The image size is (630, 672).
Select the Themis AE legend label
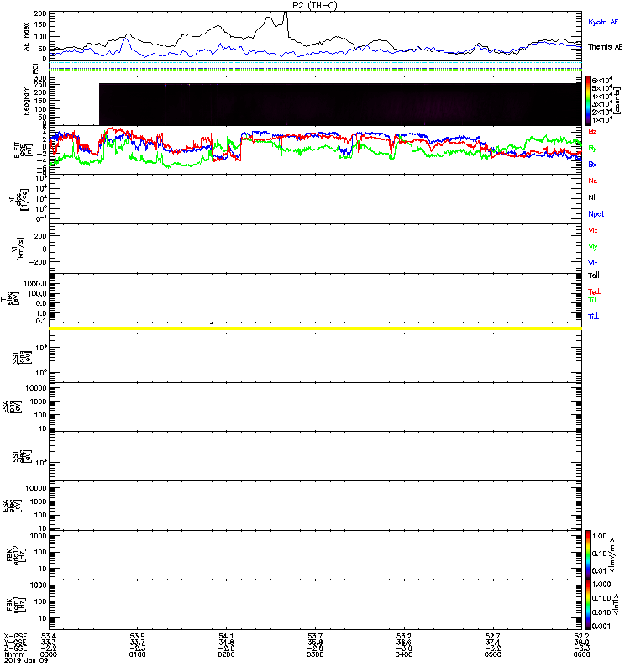point(605,47)
